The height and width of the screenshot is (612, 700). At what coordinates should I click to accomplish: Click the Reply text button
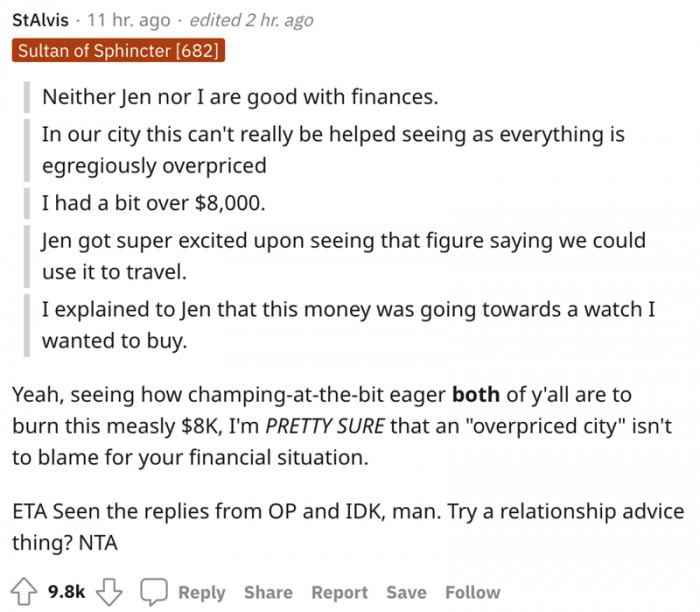(x=201, y=592)
